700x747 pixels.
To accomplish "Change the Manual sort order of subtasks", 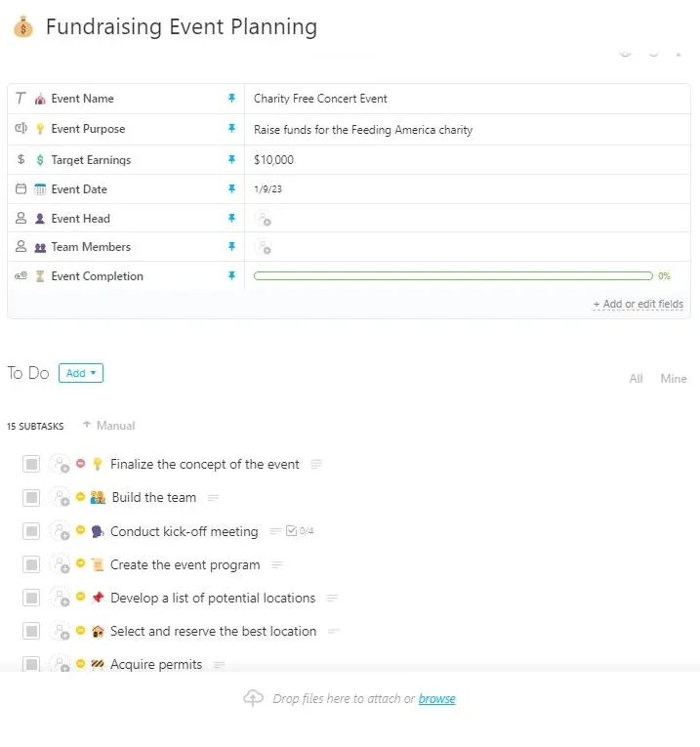I will pos(109,425).
